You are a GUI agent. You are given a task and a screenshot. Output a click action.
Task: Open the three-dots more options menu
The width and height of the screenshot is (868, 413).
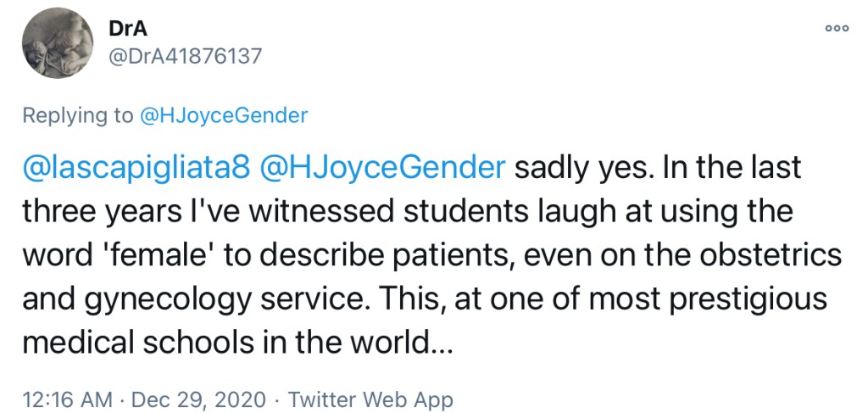pos(836,28)
